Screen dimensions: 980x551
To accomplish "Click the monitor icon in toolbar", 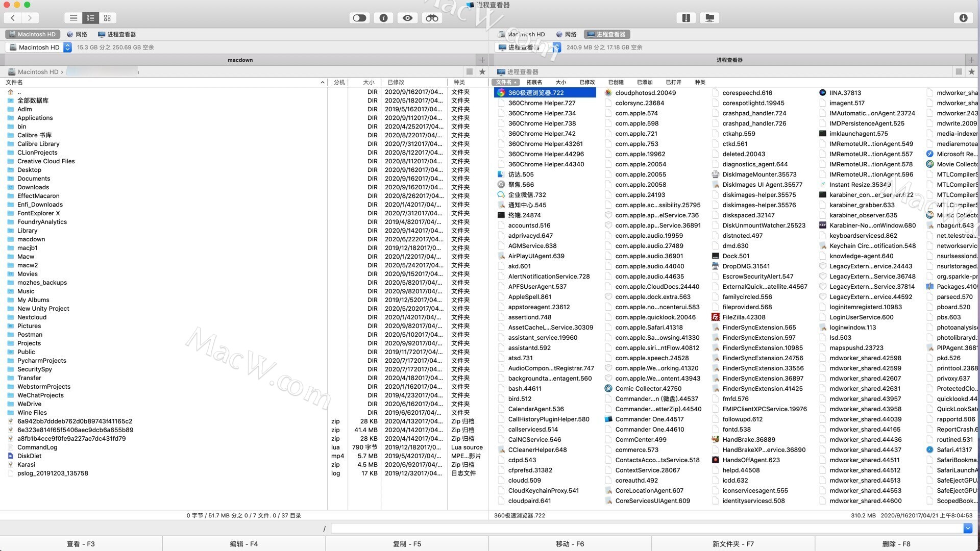I will 709,18.
